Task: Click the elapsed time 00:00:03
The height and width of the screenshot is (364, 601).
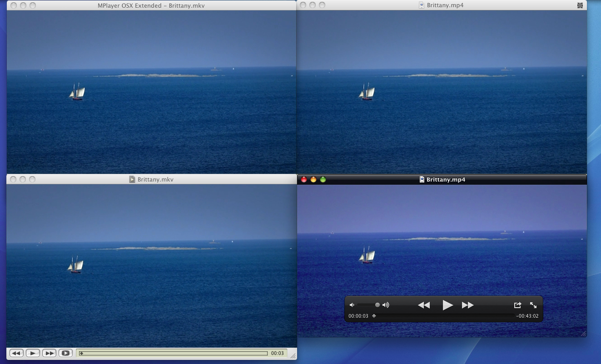Action: 358,316
